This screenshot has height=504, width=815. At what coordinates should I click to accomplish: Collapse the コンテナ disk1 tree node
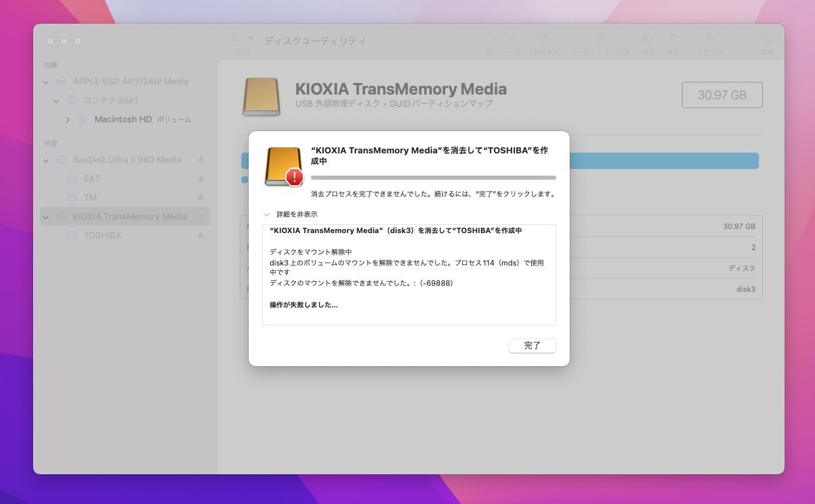[x=57, y=101]
